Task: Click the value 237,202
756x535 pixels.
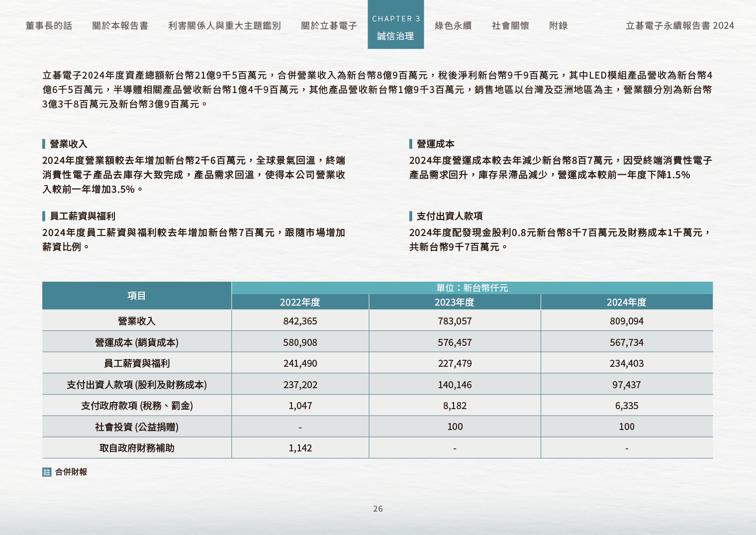Action: point(300,385)
